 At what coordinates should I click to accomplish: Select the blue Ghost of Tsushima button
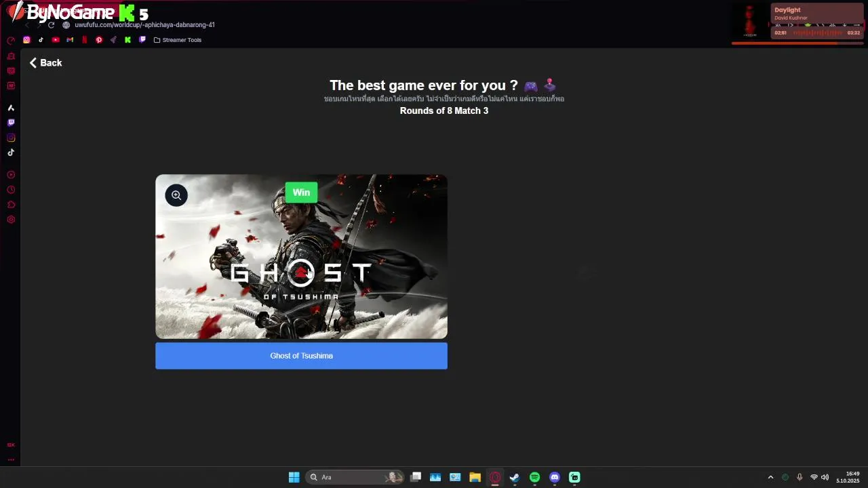[301, 356]
